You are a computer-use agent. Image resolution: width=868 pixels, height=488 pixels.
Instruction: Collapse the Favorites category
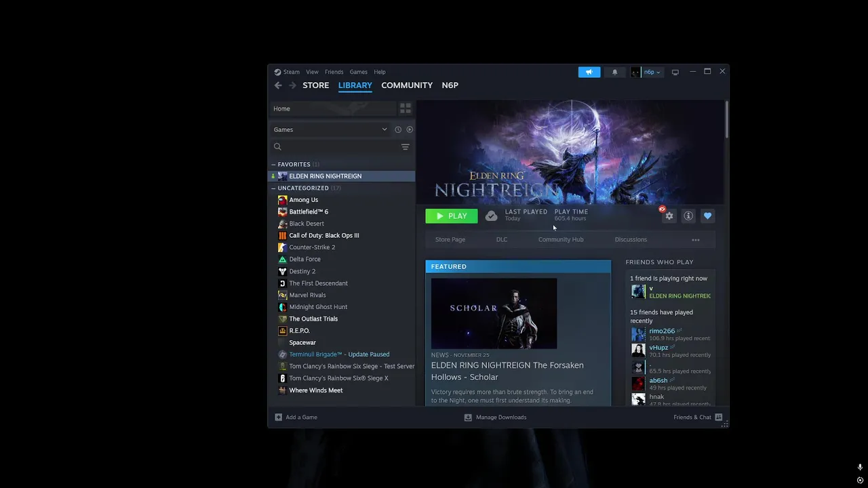(x=273, y=165)
